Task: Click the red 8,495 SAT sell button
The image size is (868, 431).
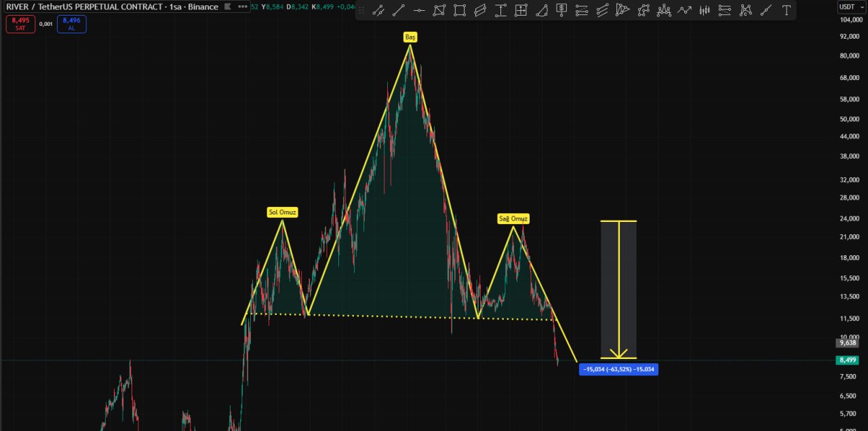Action: [20, 24]
